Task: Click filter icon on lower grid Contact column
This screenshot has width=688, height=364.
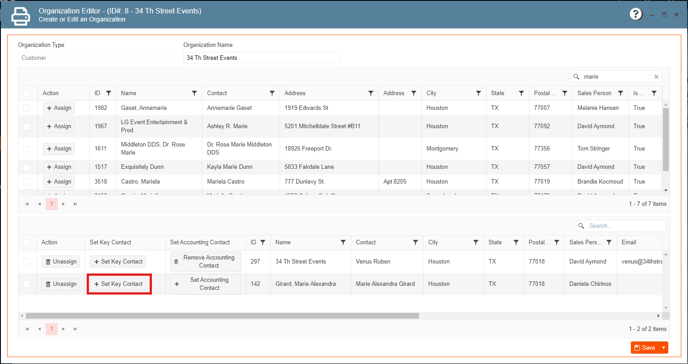Action: click(415, 242)
